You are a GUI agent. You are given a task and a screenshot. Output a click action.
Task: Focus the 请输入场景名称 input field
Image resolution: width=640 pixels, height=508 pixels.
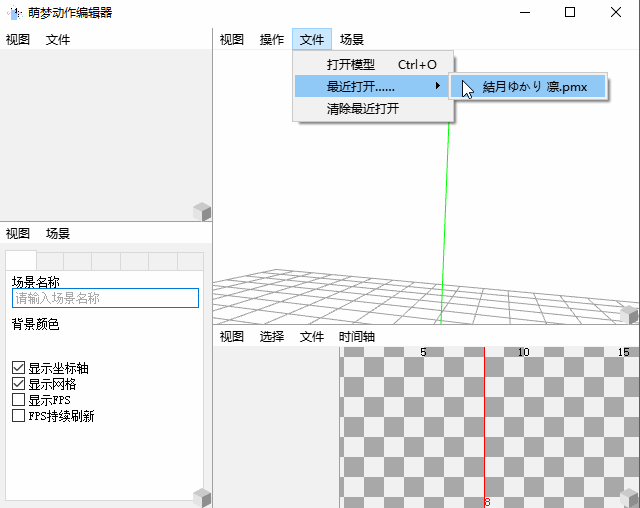105,298
